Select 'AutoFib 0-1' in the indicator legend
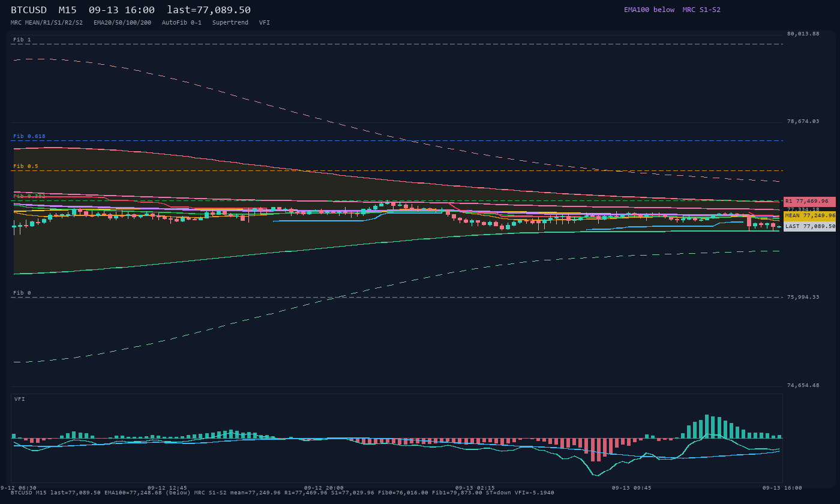Image resolution: width=840 pixels, height=504 pixels. [182, 22]
